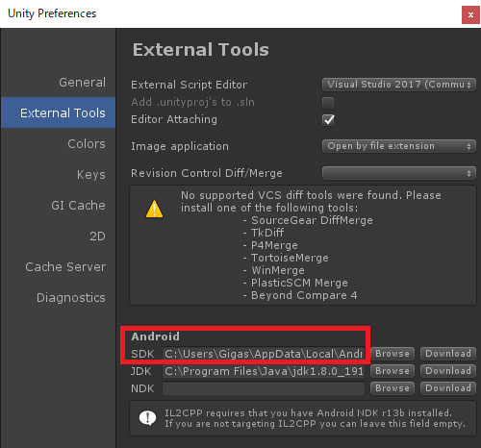The width and height of the screenshot is (481, 448).
Task: Click Download button for the JDK
Action: coord(448,371)
